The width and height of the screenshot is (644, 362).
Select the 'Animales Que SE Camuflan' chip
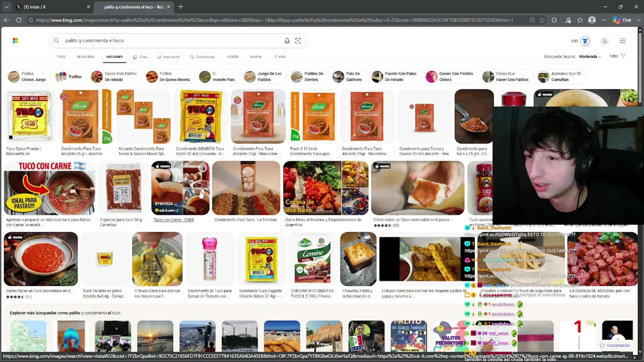[560, 76]
